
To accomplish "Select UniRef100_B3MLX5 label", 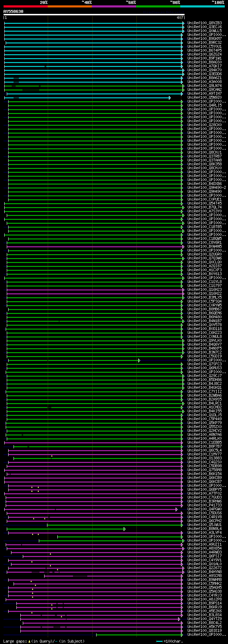I will (204, 298).
